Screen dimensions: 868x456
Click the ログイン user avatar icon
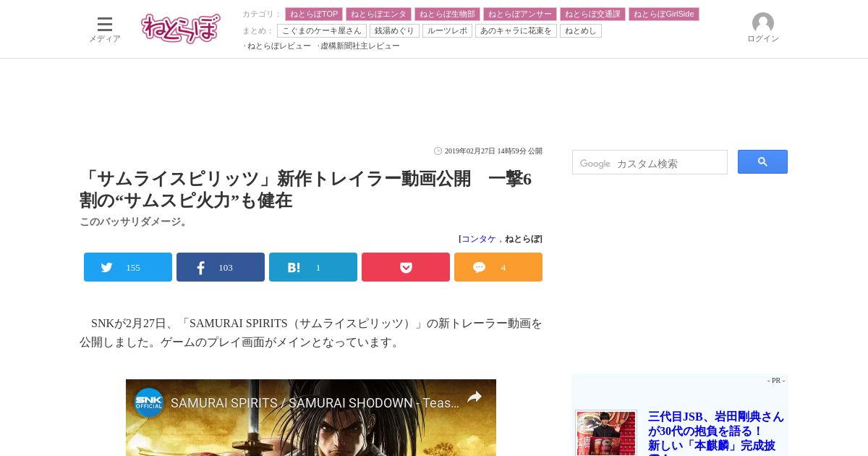pos(762,23)
